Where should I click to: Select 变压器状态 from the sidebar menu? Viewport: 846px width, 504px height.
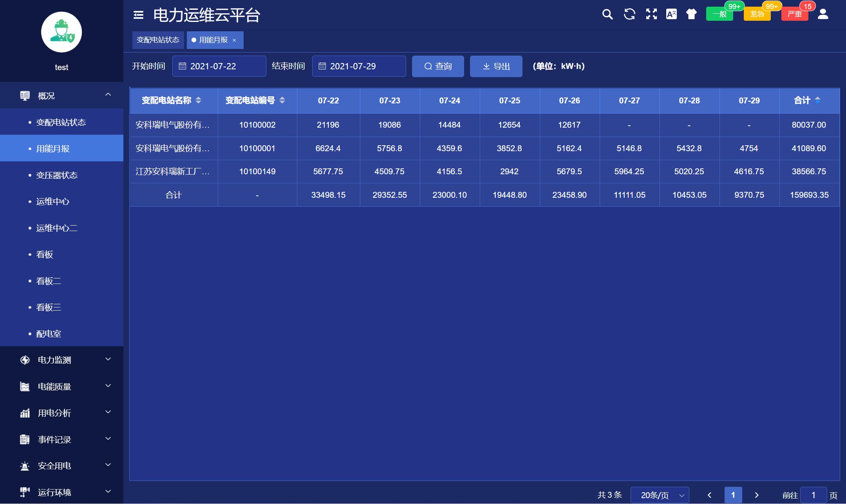(x=57, y=175)
